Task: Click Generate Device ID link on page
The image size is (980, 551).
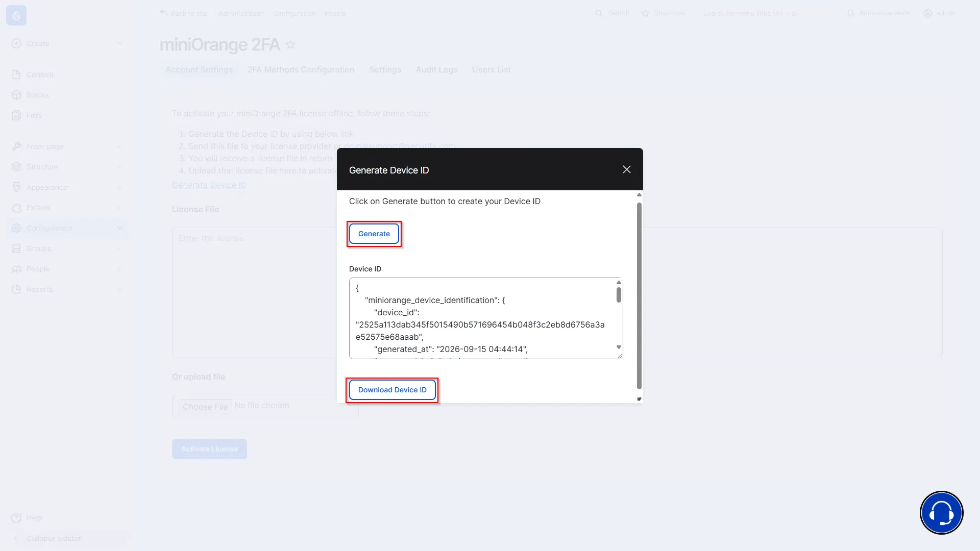Action: pos(209,185)
